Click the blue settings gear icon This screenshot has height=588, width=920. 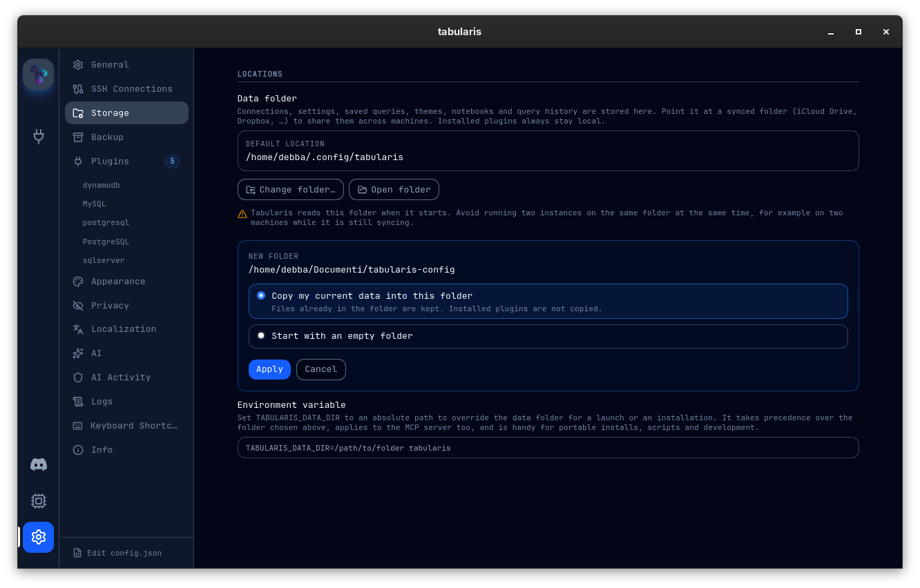point(38,537)
